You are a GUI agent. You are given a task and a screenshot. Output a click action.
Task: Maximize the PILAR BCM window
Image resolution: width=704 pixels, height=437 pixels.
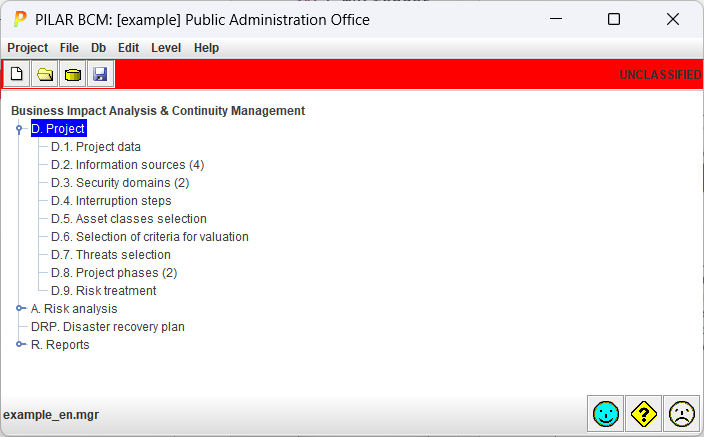coord(614,19)
